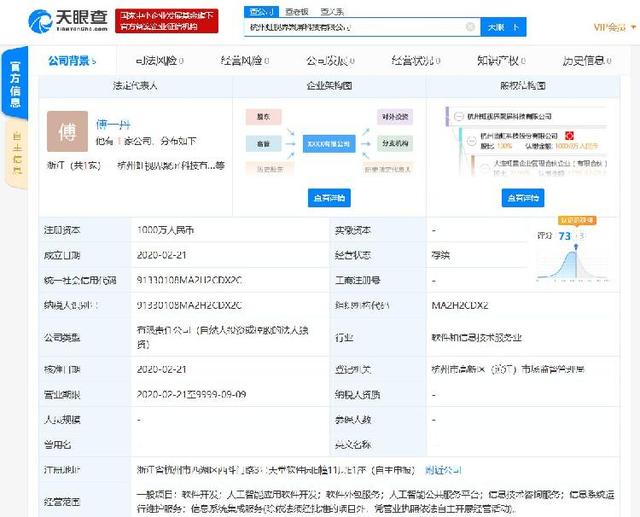
Task: Select the 查老板 search tab
Action: tap(297, 12)
